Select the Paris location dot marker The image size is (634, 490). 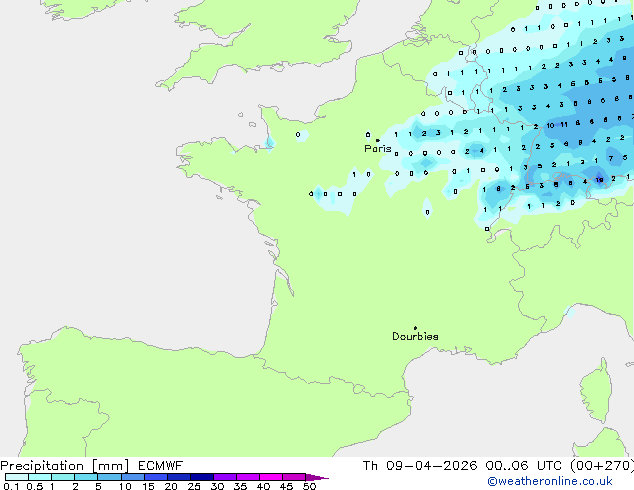click(378, 140)
